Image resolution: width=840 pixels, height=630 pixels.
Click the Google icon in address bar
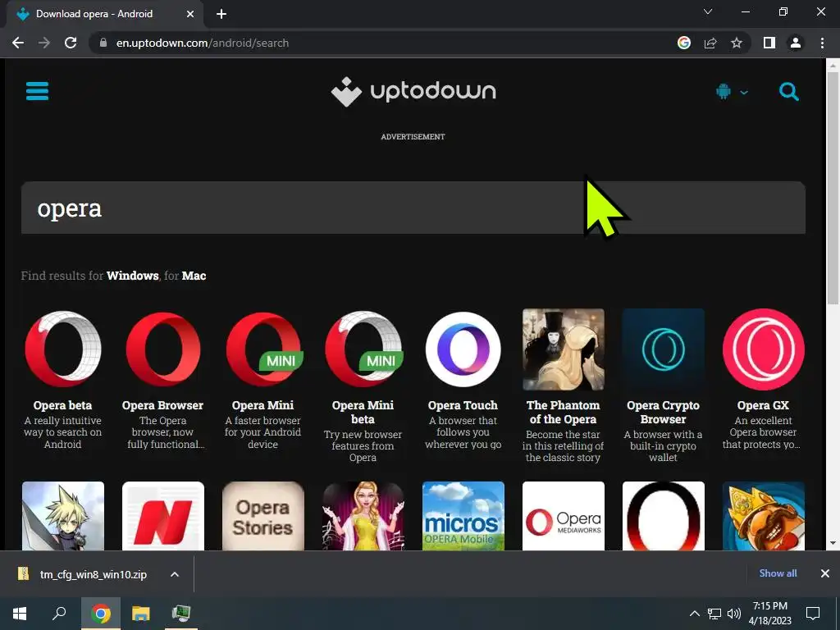pyautogui.click(x=684, y=43)
